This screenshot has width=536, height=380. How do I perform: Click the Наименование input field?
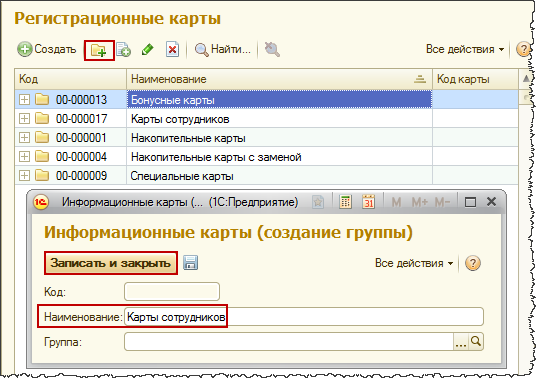tap(304, 317)
